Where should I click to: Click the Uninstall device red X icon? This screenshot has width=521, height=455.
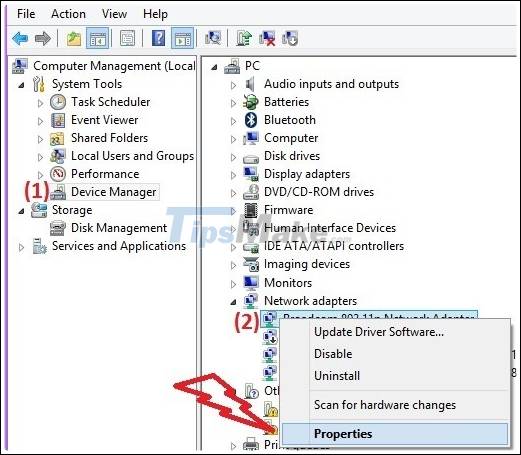(x=268, y=38)
